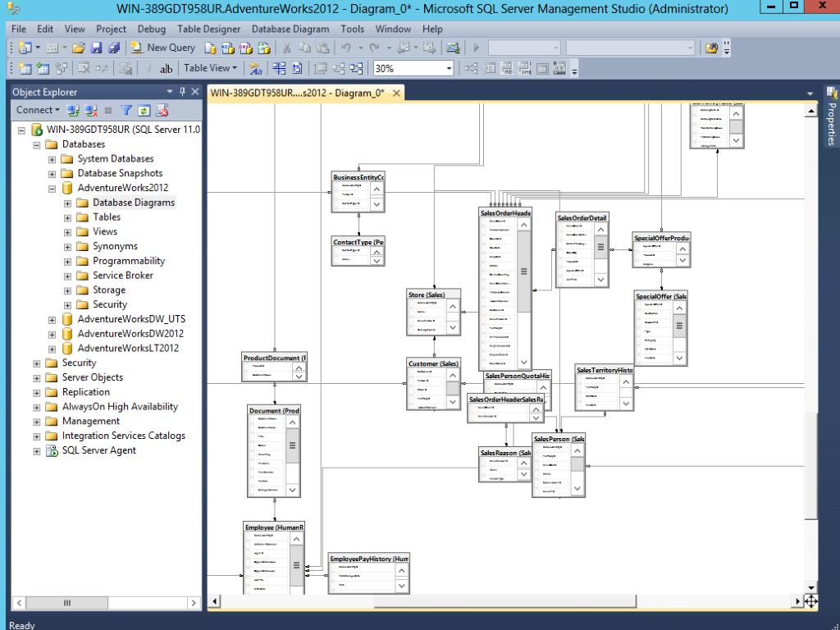Collapse the Databases folder
The width and height of the screenshot is (840, 630).
pyautogui.click(x=36, y=144)
